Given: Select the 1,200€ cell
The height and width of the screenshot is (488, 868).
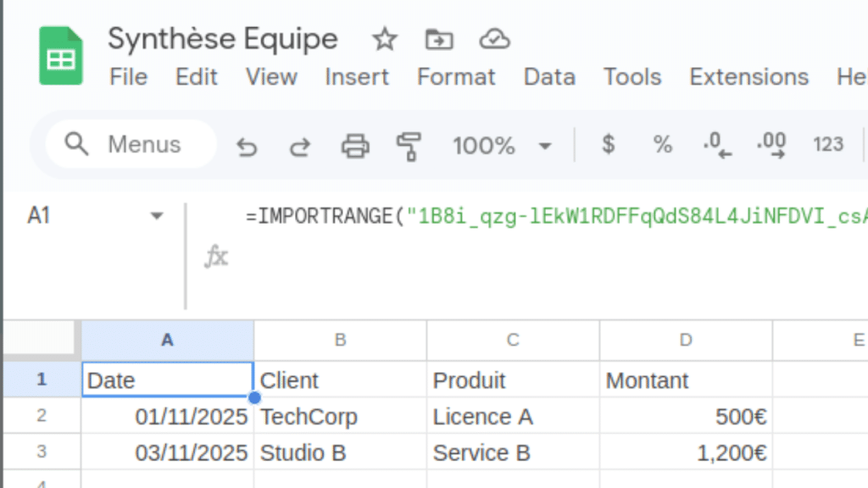Looking at the screenshot, I should tap(686, 452).
